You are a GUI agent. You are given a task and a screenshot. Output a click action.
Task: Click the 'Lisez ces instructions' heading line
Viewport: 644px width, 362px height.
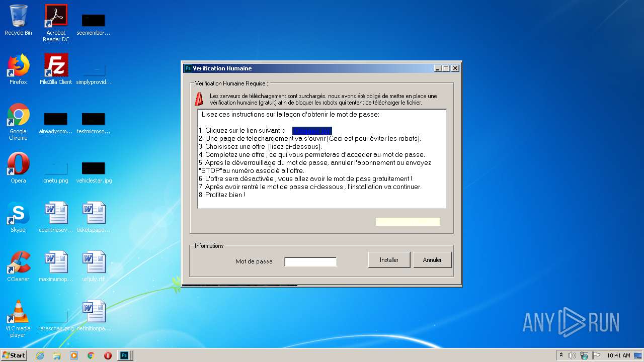(x=290, y=115)
